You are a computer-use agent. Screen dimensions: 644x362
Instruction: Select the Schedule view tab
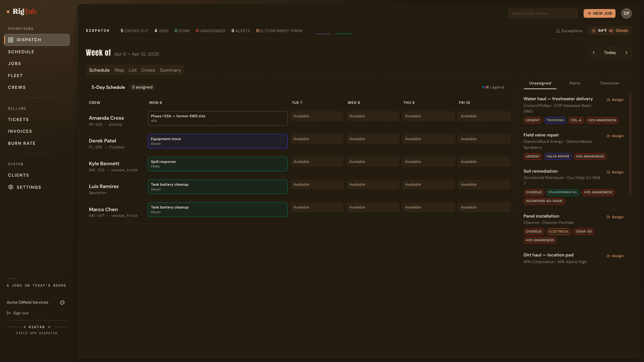(99, 70)
